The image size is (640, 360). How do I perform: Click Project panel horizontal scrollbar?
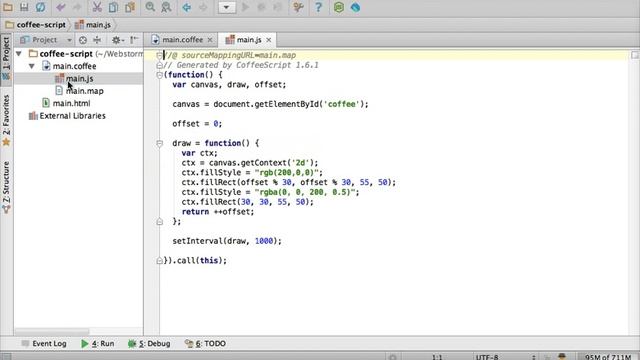52,331
